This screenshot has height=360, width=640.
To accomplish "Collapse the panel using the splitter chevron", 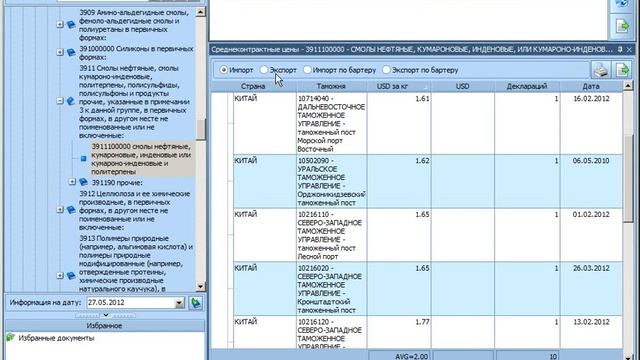I will (x=106, y=315).
